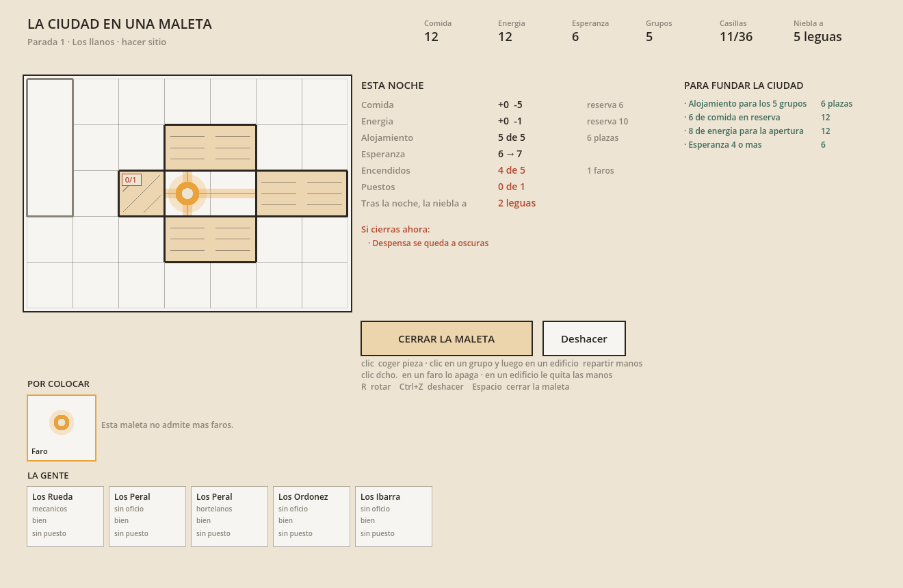903x588 pixels.
Task: Undo the last move with Deshacer
Action: point(584,338)
